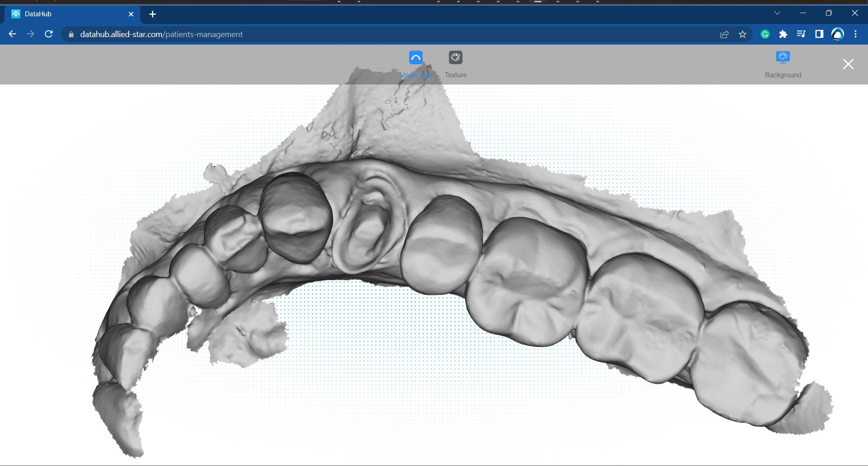Expand the media controls icon menu
868x466 pixels.
[801, 34]
